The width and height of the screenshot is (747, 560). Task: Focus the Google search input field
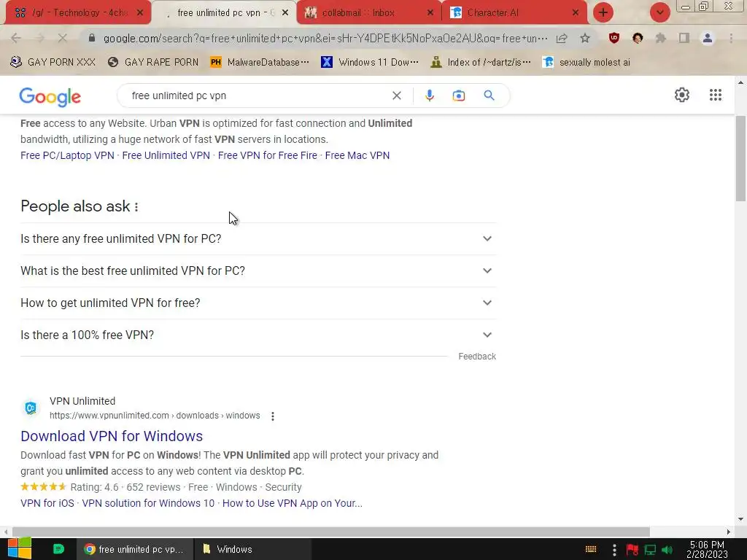point(258,96)
